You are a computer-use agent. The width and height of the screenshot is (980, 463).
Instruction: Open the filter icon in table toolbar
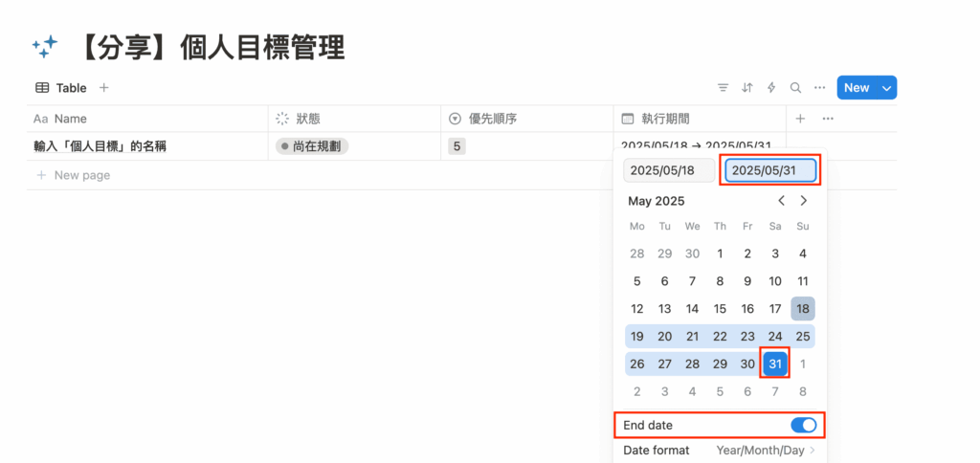pyautogui.click(x=724, y=88)
